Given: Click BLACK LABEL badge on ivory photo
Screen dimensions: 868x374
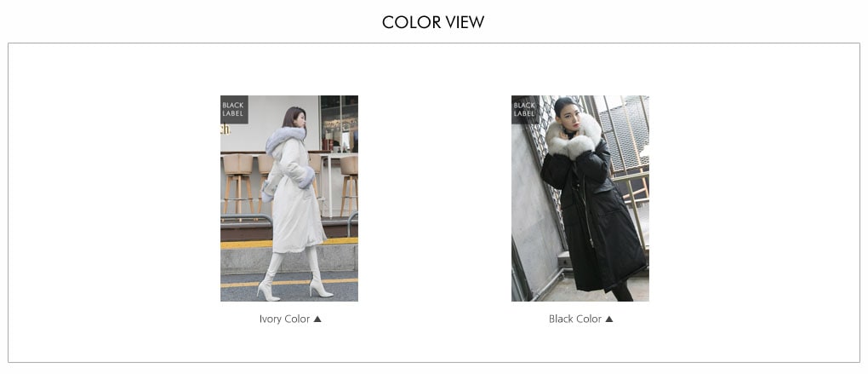Looking at the screenshot, I should tap(234, 109).
